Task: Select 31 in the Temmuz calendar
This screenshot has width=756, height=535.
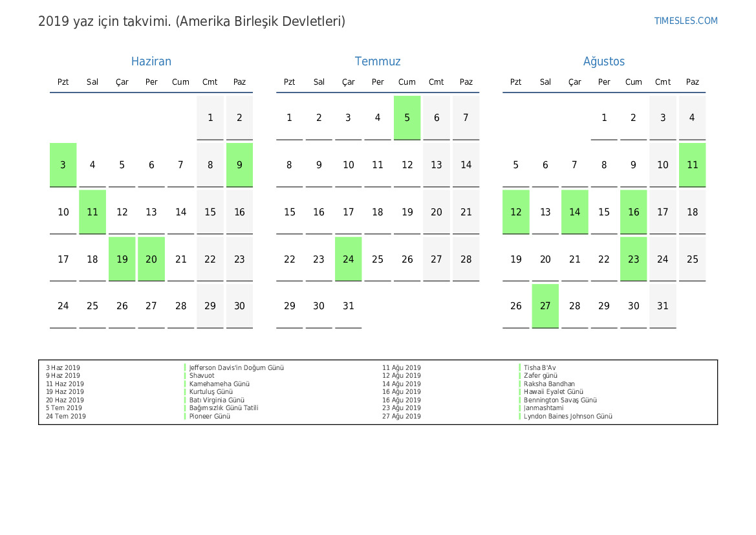Action: [349, 306]
